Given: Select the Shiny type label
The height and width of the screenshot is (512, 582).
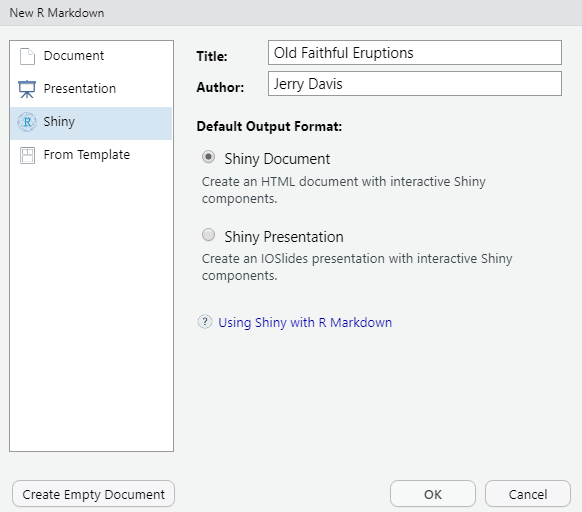Looking at the screenshot, I should pyautogui.click(x=59, y=122).
